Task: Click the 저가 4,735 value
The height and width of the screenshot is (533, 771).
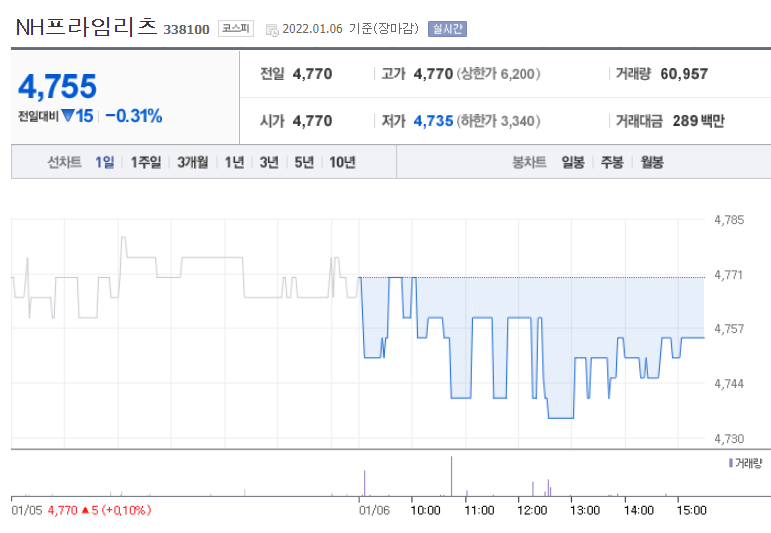Action: pyautogui.click(x=433, y=121)
